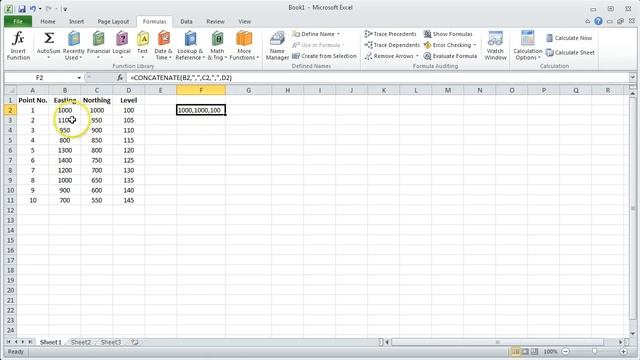
Task: Click the Select All corner of the grid
Action: click(x=11, y=90)
